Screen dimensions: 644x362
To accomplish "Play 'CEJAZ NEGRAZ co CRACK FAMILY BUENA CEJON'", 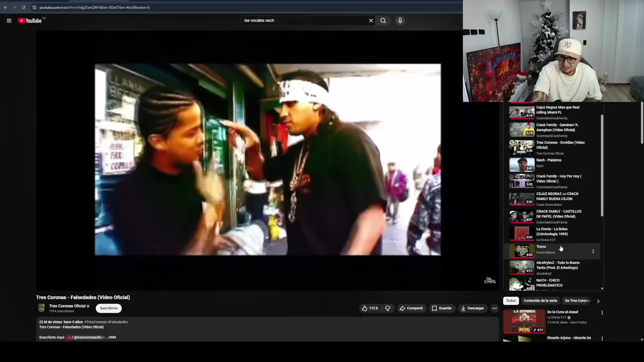I will (553, 199).
